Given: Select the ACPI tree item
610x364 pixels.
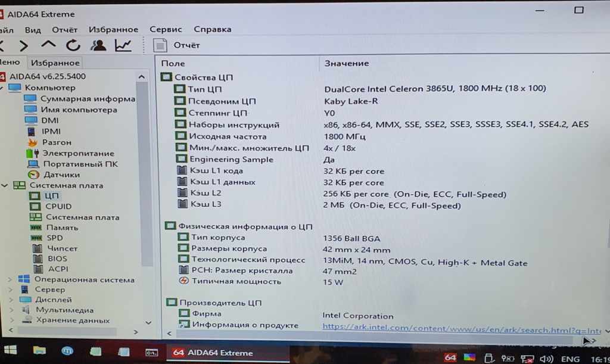Looking at the screenshot, I should click(x=58, y=269).
